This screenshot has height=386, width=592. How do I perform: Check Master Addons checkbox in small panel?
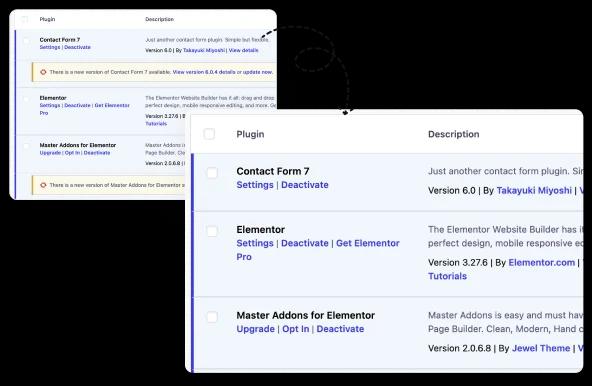(26, 146)
